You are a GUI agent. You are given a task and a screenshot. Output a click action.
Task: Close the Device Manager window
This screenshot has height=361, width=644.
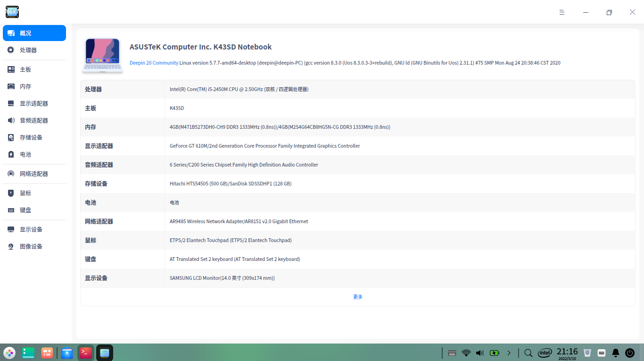632,12
